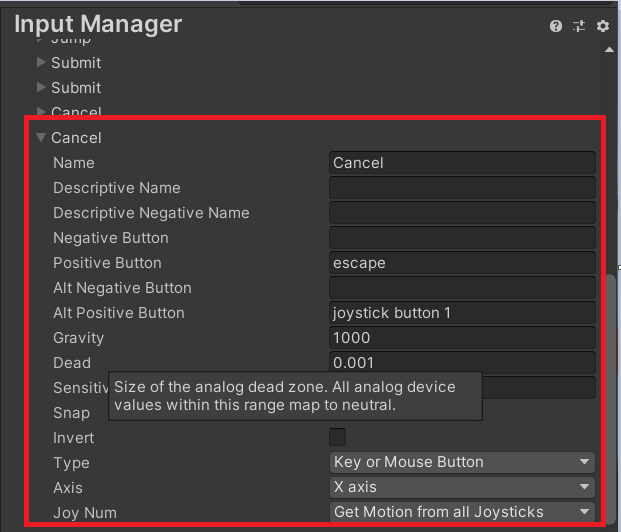Edit the Positive Button field showing escape
This screenshot has height=532, width=621.
point(462,262)
